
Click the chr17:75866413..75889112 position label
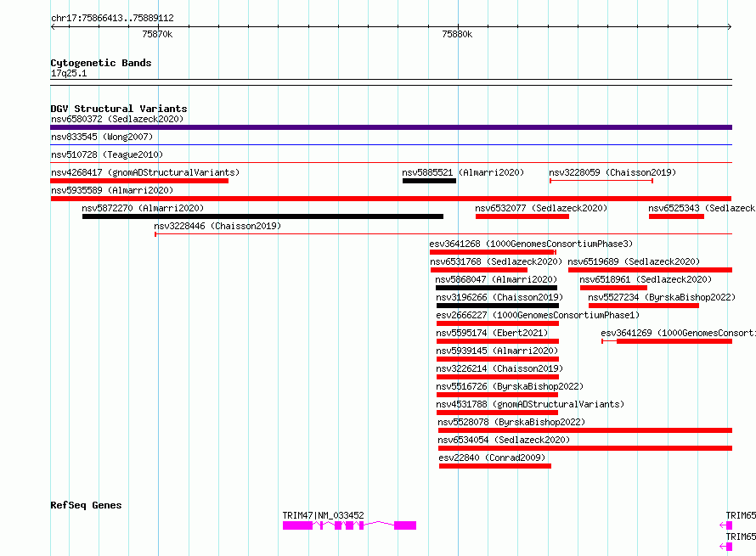point(112,19)
